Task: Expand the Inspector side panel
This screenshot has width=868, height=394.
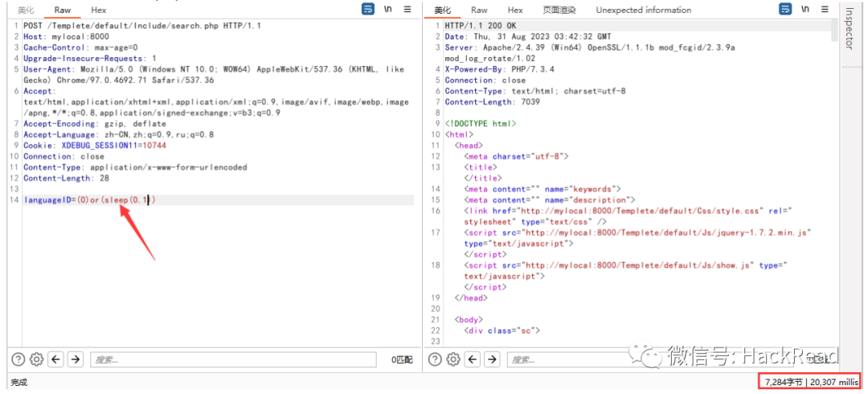Action: coord(849,29)
